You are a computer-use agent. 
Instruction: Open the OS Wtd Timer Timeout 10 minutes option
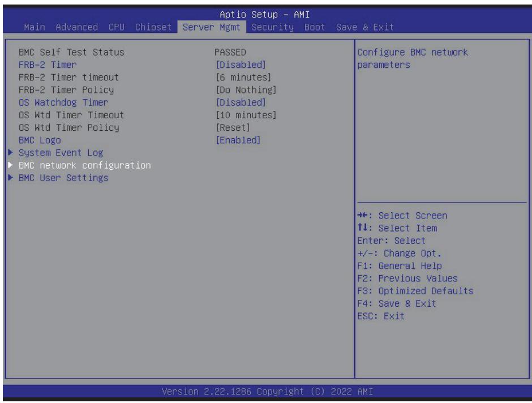[246, 115]
